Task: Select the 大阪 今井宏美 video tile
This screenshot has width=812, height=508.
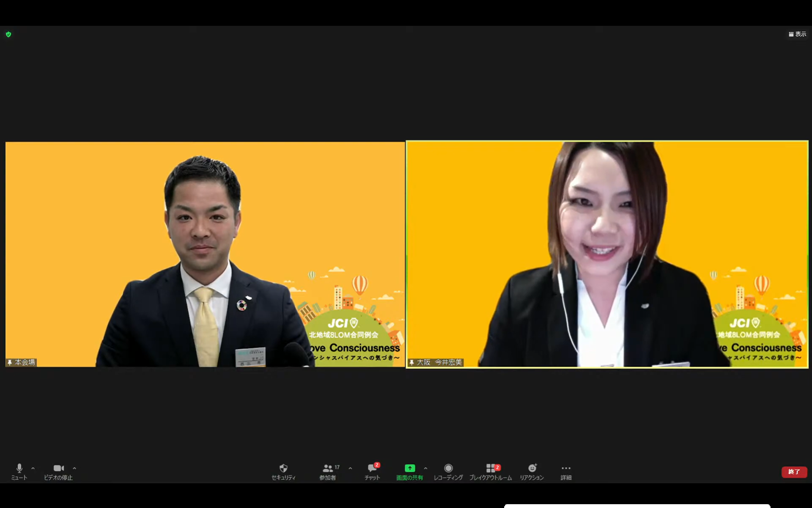Action: [607, 254]
